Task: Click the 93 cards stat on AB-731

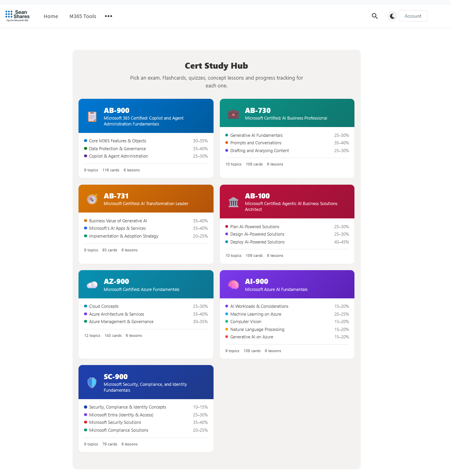Action: pyautogui.click(x=110, y=250)
